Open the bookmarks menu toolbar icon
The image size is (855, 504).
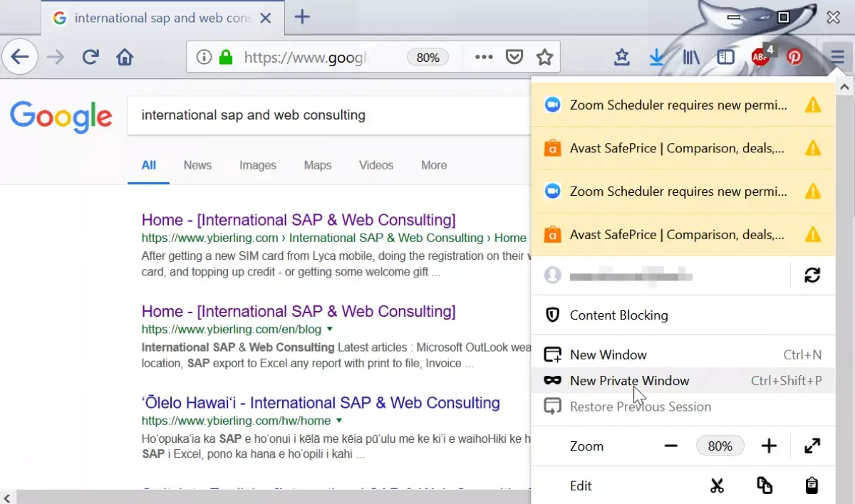[x=622, y=57]
